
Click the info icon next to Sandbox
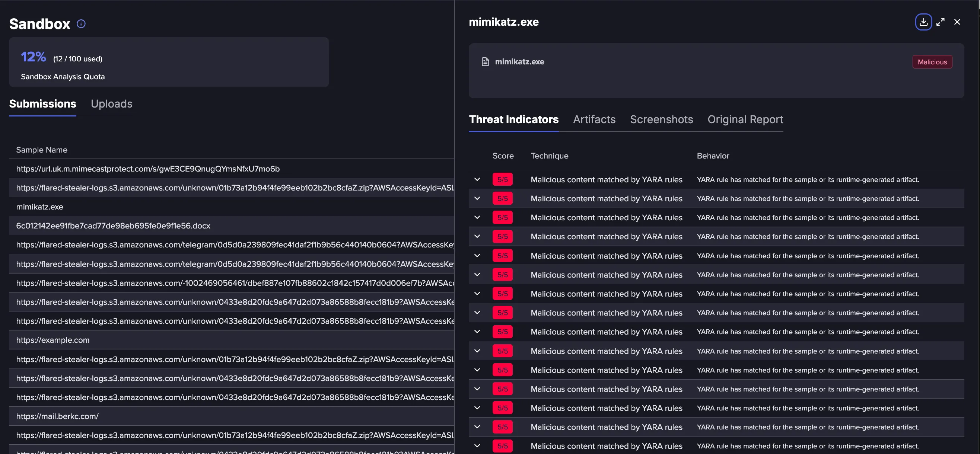[x=81, y=24]
